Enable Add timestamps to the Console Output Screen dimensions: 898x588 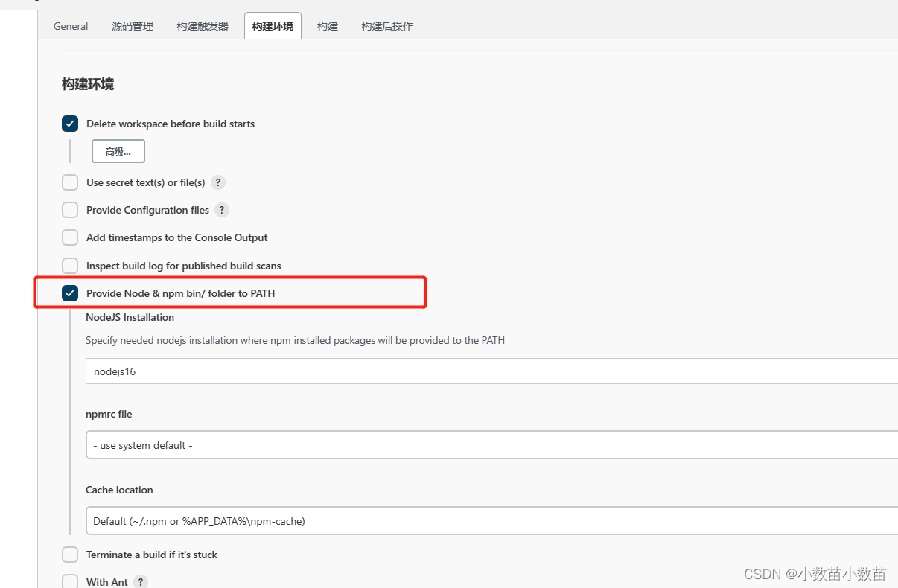tap(69, 237)
